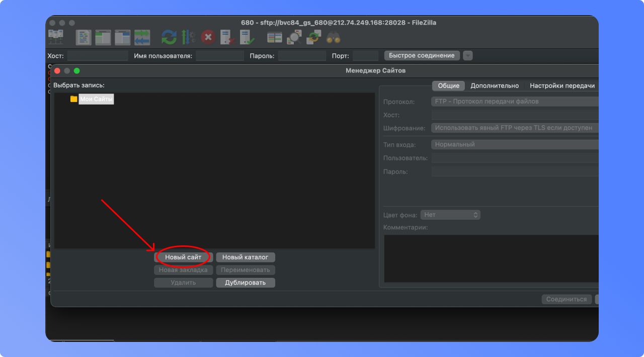644x357 pixels.
Task: Click inside the Комментарии text area
Action: 491,258
